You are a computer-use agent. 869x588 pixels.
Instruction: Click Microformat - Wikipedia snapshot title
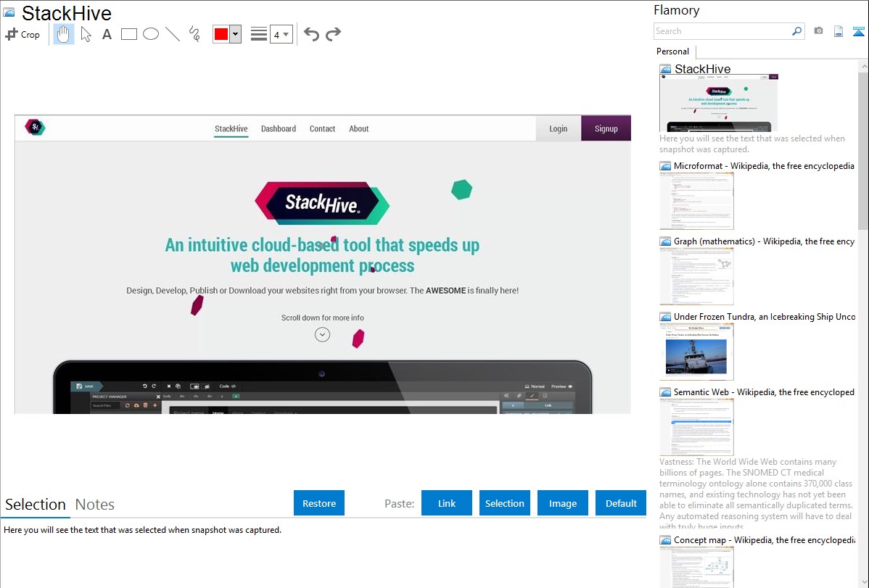(764, 166)
